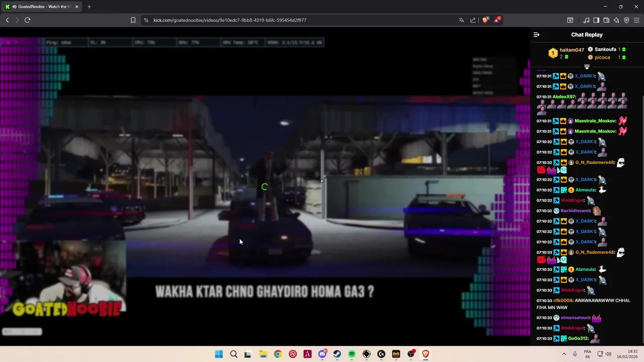Image resolution: width=644 pixels, height=362 pixels.
Task: Expand the gift leaderboard arrow
Action: pos(587,66)
